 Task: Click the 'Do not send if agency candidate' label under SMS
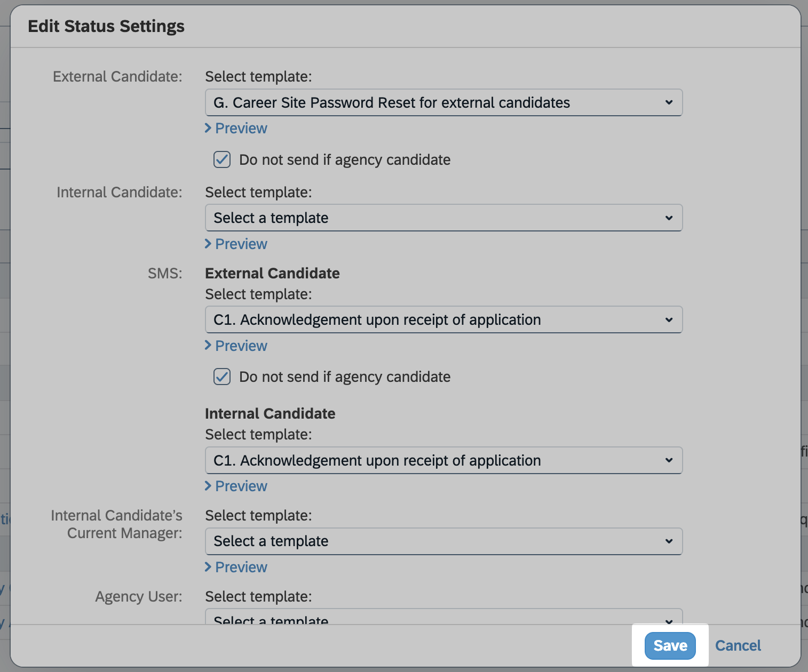tap(345, 377)
